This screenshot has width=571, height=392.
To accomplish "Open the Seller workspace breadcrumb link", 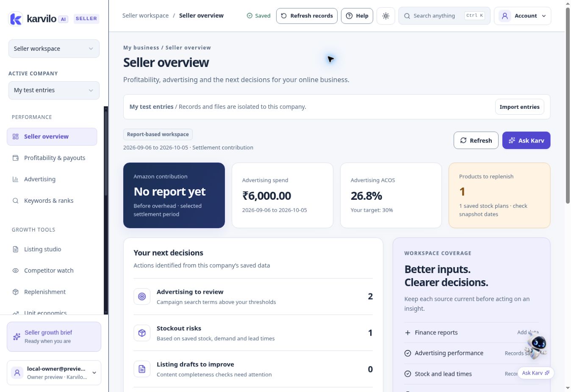I will point(145,16).
